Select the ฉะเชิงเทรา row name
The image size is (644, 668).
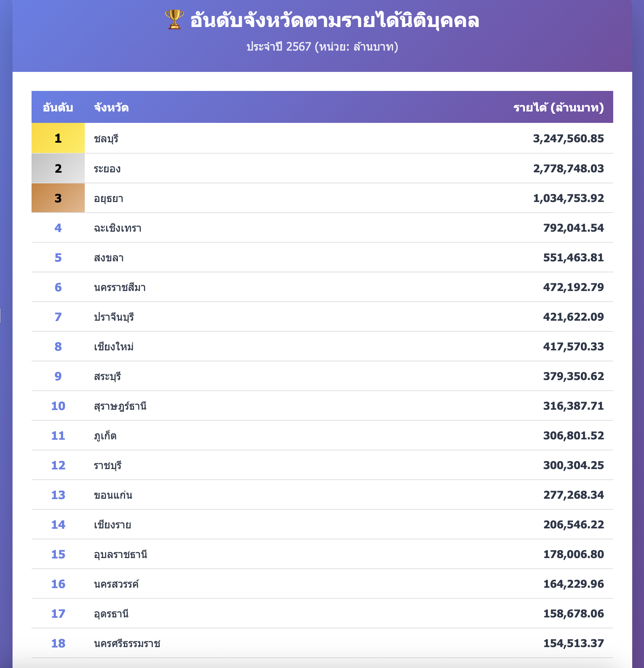click(x=117, y=228)
